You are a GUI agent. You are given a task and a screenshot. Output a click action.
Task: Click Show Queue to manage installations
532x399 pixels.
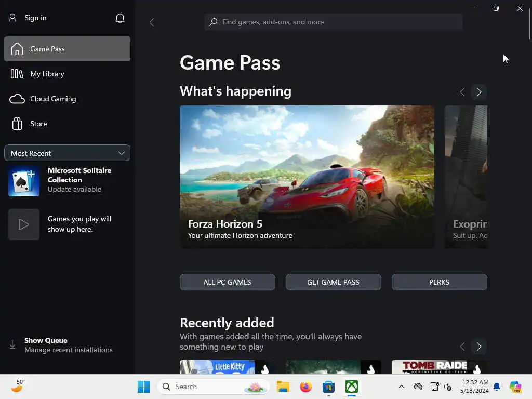coord(68,345)
